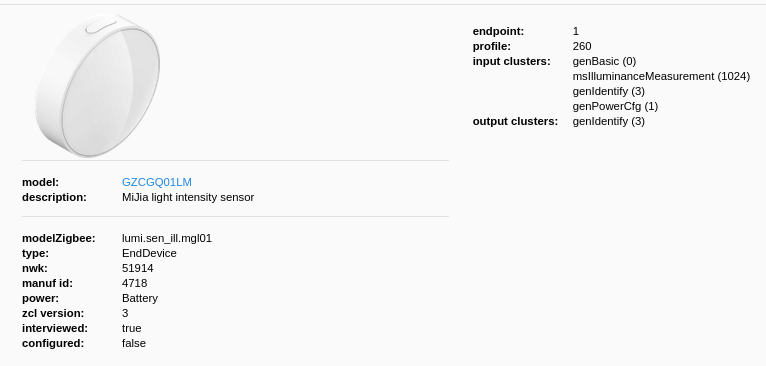Click the manuf id value 4718
The image size is (766, 366).
click(x=135, y=283)
